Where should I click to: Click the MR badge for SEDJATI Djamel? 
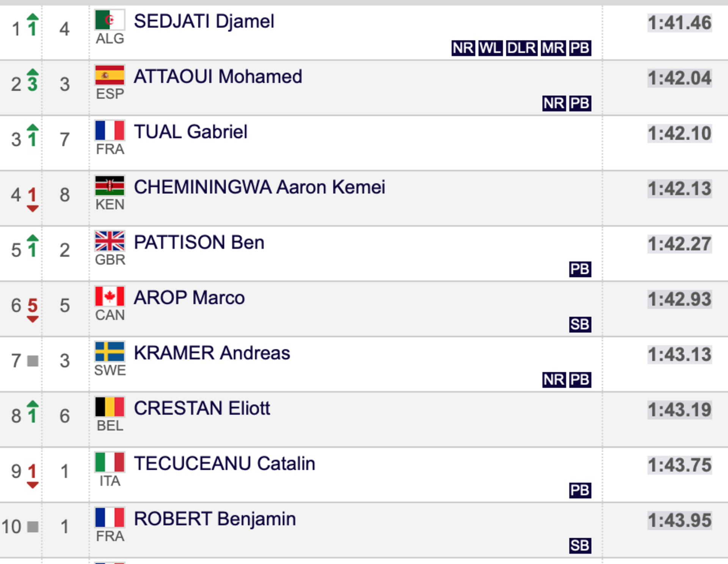[553, 48]
